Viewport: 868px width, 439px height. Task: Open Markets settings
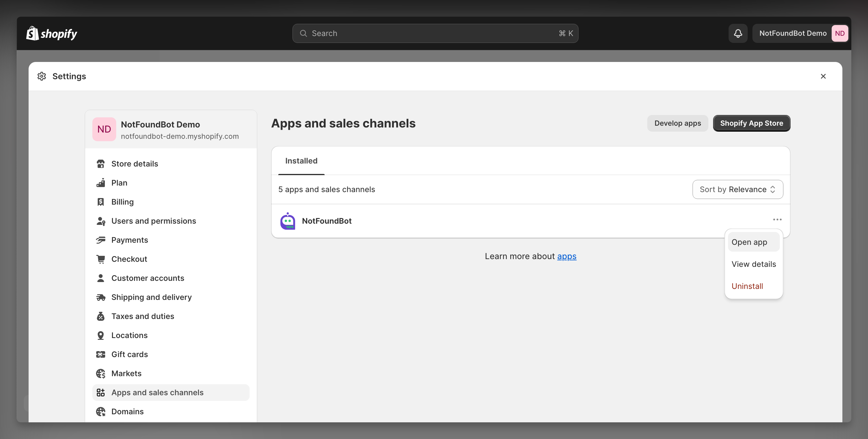tap(171, 373)
